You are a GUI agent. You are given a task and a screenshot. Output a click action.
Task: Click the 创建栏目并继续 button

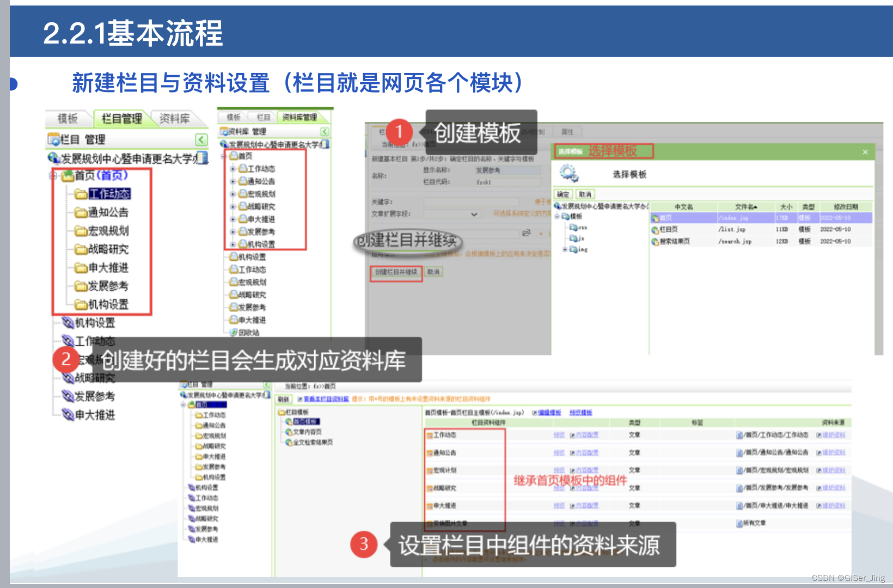click(x=396, y=272)
